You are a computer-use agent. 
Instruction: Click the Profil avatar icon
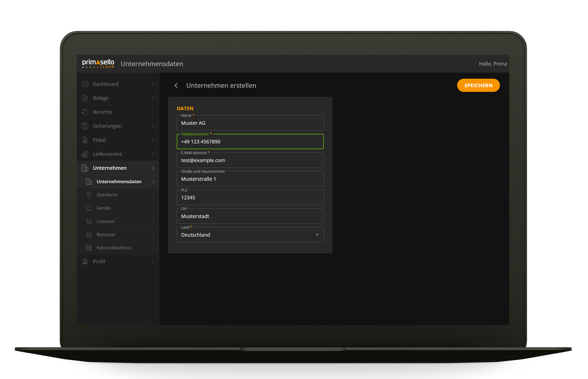pyautogui.click(x=85, y=261)
